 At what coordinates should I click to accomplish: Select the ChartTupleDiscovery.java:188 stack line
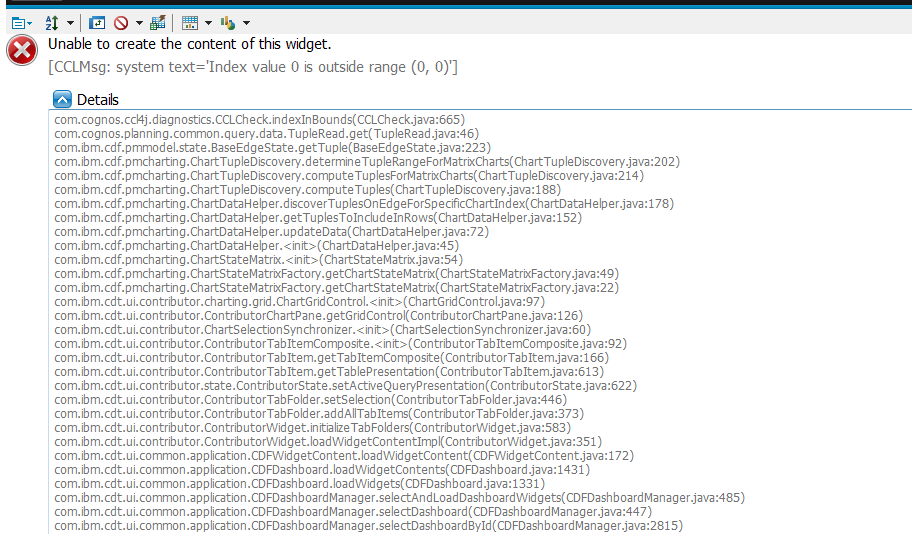[308, 190]
